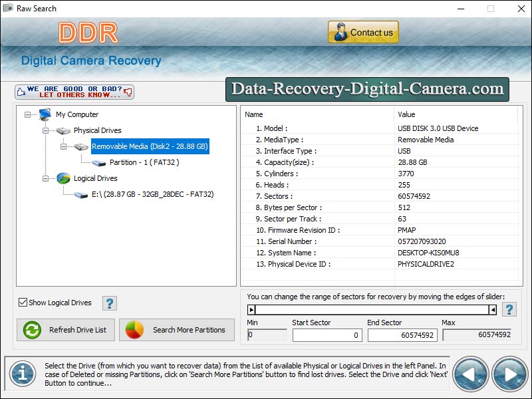Click the sector range slider track
The image size is (532, 399).
tap(372, 309)
